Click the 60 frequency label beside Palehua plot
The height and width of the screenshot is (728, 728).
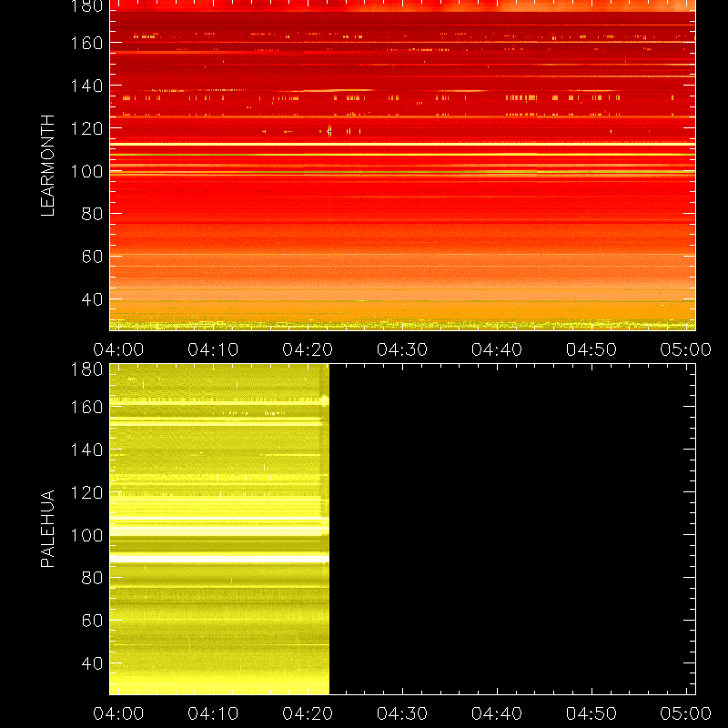coord(92,621)
